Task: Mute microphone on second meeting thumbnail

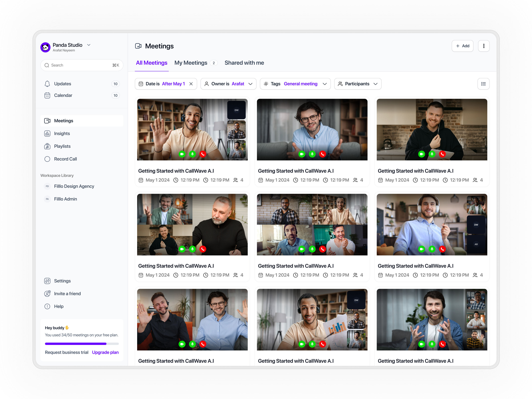Action: [x=312, y=154]
